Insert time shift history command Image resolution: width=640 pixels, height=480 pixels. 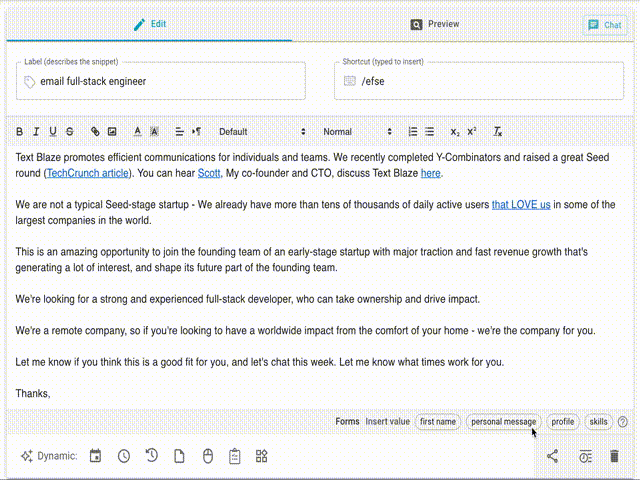pyautogui.click(x=151, y=456)
